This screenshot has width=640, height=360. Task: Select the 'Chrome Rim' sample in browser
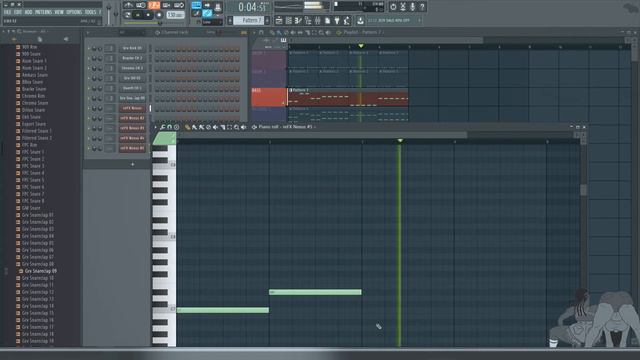point(33,96)
